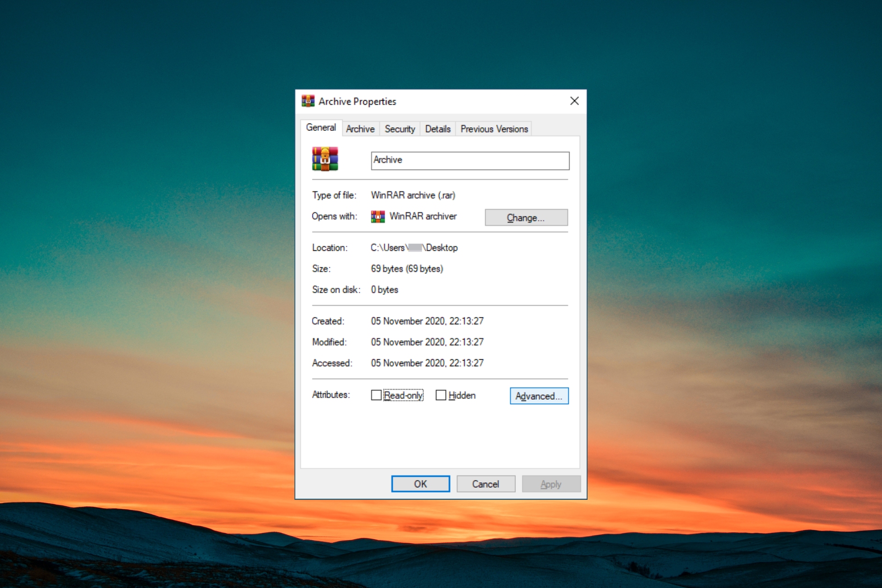Open Advanced... attributes
Screen dimensions: 882x588
coord(539,396)
